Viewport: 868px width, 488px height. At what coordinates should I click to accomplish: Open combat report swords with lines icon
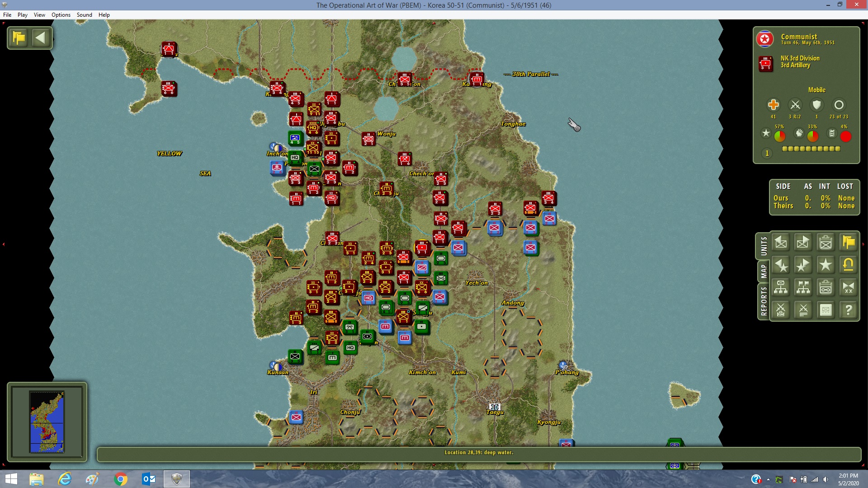tap(803, 310)
